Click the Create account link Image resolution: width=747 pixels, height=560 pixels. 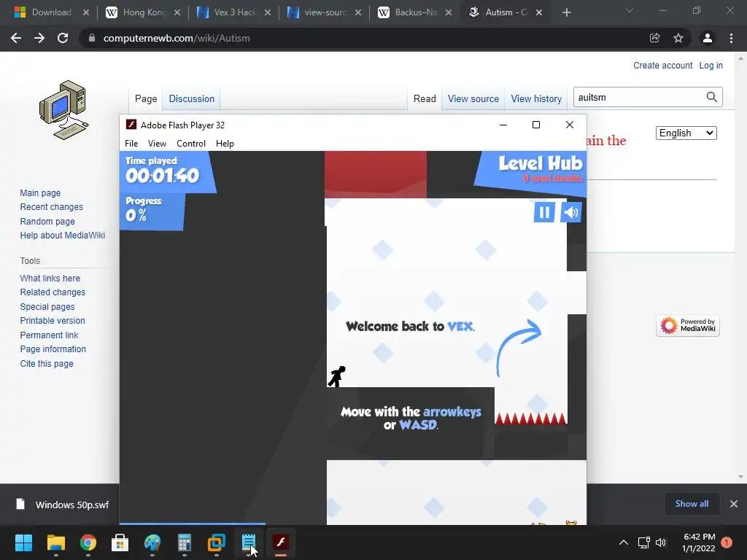pos(662,65)
